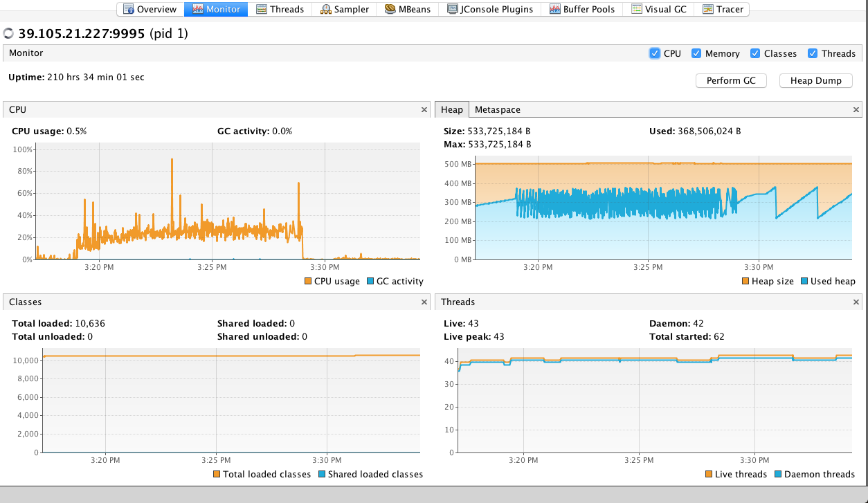Close the Classes graph panel
868x503 pixels.
pyautogui.click(x=424, y=302)
